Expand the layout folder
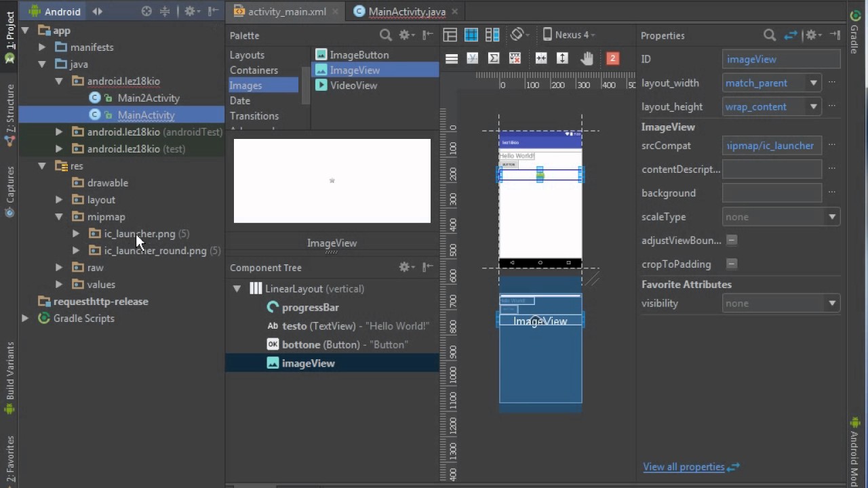The width and height of the screenshot is (868, 488). pyautogui.click(x=59, y=200)
